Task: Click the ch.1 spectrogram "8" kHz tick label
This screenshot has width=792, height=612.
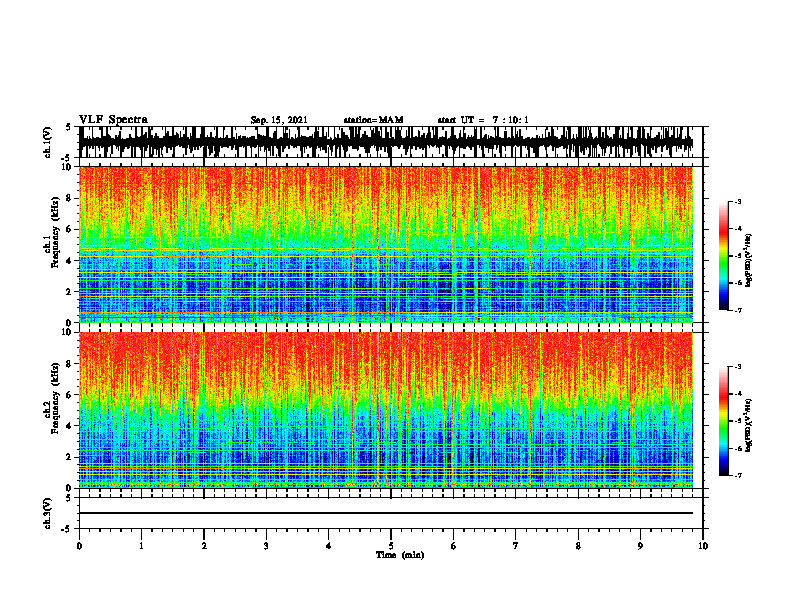Action: point(70,198)
